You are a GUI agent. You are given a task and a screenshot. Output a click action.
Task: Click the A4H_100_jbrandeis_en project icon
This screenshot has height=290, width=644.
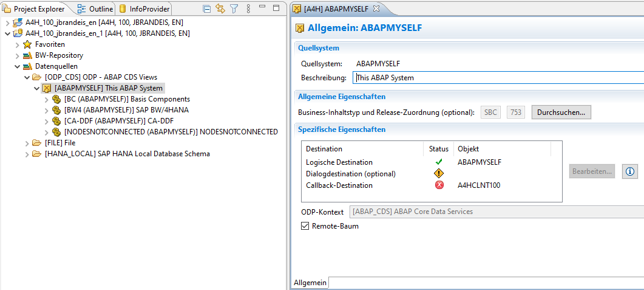[18, 22]
